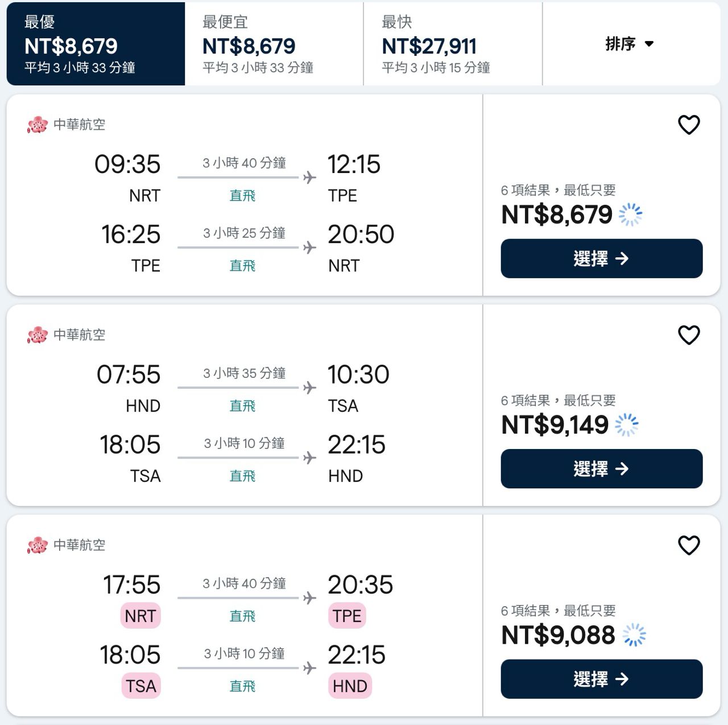
Task: Click China Airlines logo on third result
Action: point(38,545)
